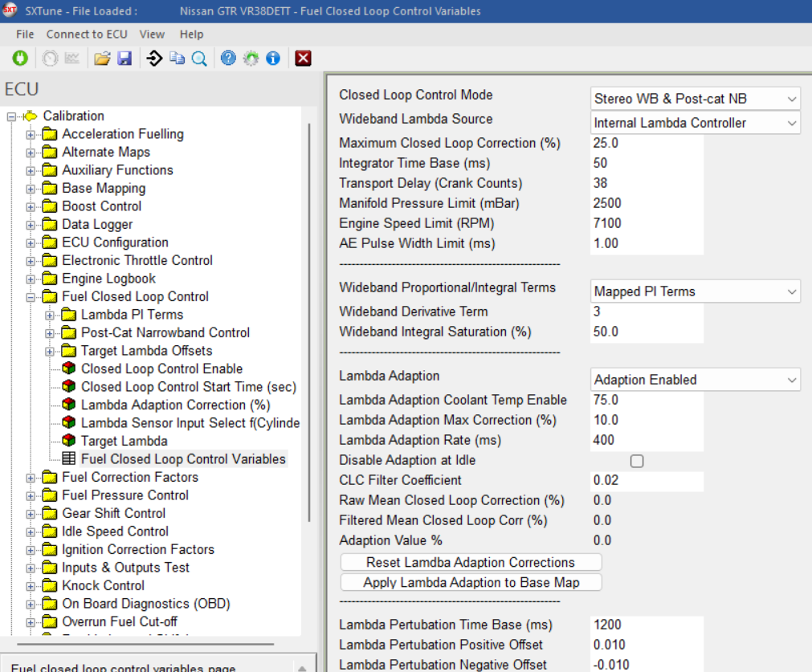
Task: Click the copy documents toolbar icon
Action: pos(177,58)
